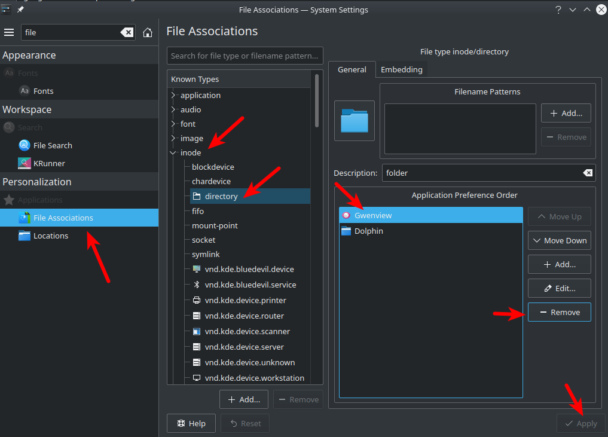Select vnd.kde.bluedevil.service Bluetooth type
This screenshot has width=608, height=437.
tap(250, 285)
